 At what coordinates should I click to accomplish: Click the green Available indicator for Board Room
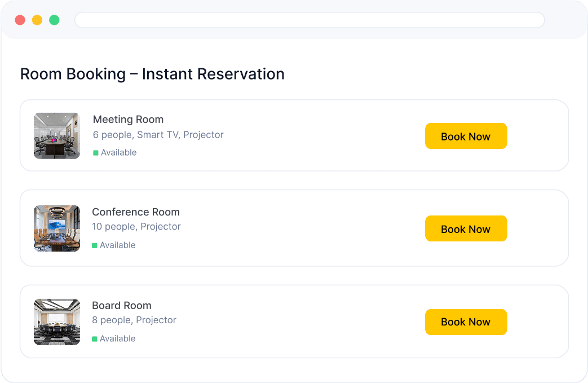click(95, 339)
